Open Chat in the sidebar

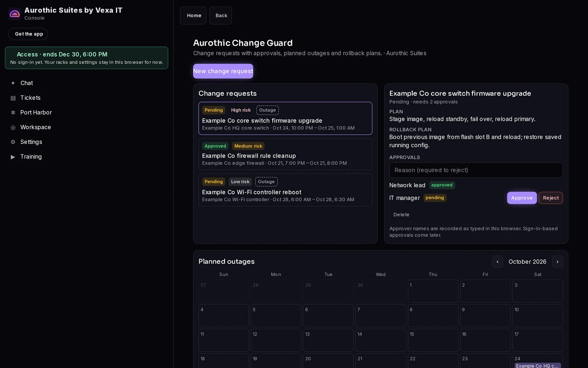87,83
